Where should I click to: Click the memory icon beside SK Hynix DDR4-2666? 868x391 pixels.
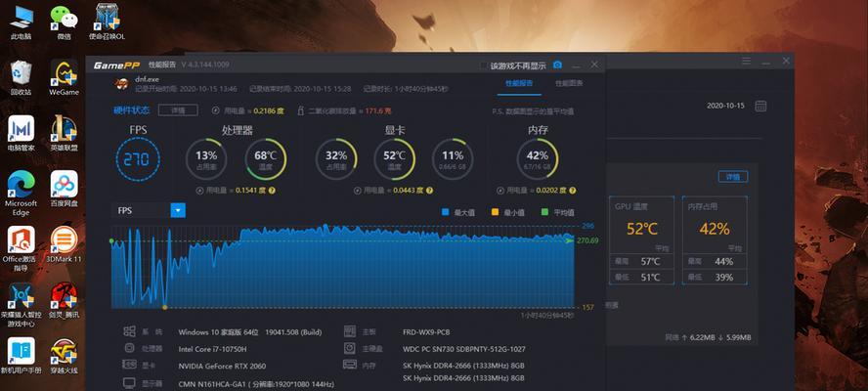click(x=349, y=365)
